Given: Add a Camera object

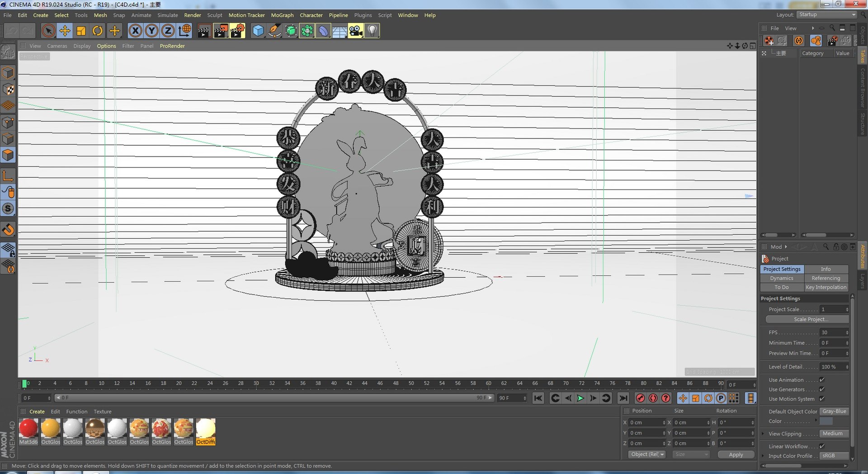Looking at the screenshot, I should pyautogui.click(x=356, y=31).
